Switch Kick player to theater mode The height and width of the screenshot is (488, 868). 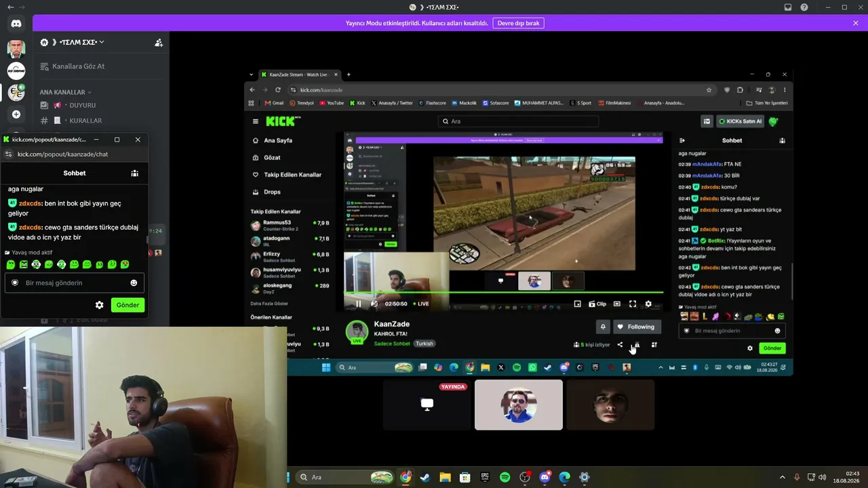click(617, 304)
